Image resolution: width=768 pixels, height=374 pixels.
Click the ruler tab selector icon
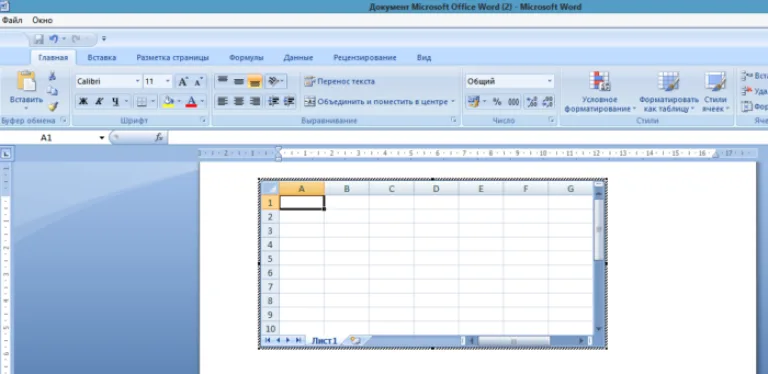pos(6,154)
